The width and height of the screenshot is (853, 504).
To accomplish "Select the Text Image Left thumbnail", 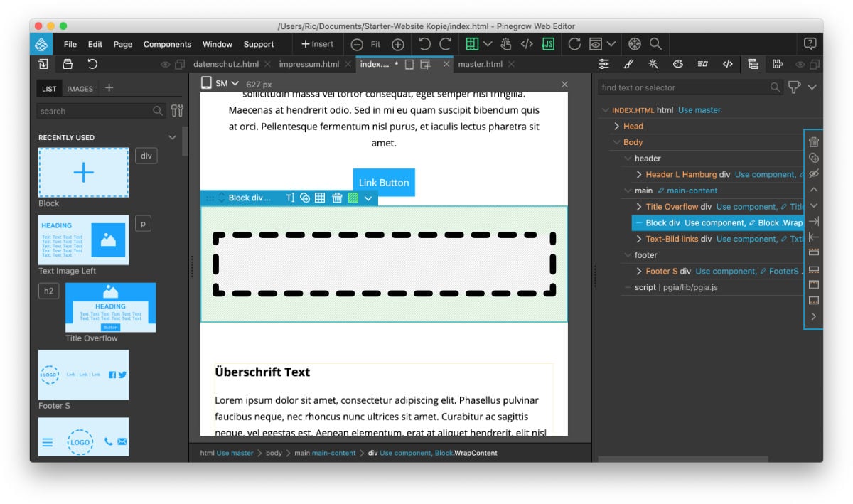I will coord(83,240).
